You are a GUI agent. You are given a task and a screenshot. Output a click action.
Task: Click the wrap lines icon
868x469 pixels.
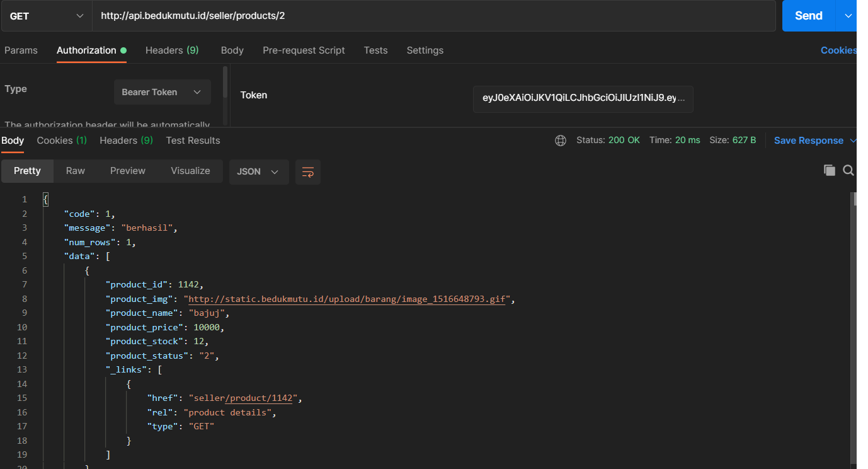click(308, 172)
